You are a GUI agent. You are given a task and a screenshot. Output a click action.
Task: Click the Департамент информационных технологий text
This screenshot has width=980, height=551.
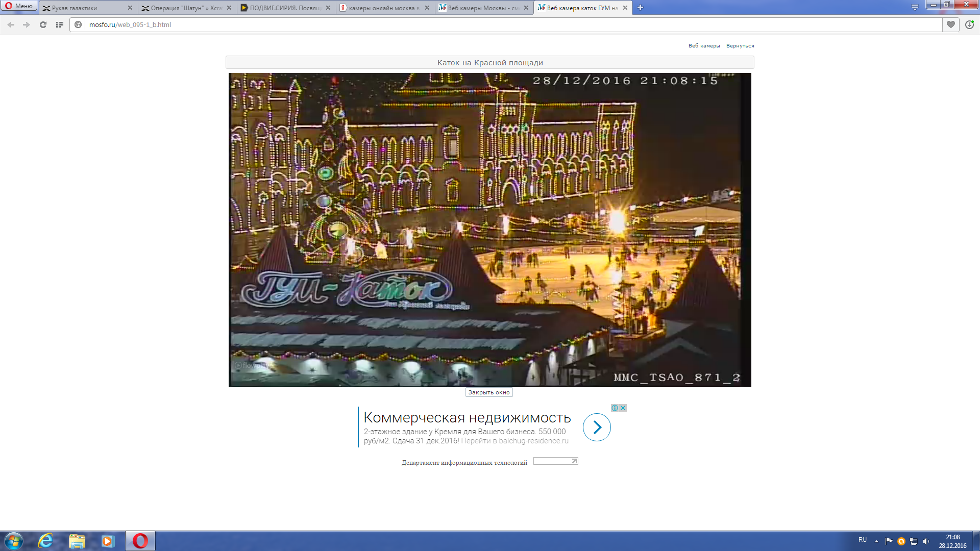pos(464,463)
